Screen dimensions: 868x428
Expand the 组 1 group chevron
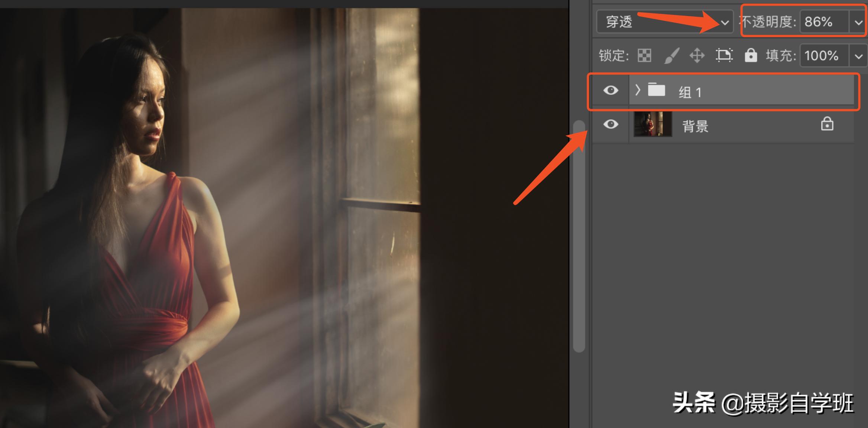(638, 90)
